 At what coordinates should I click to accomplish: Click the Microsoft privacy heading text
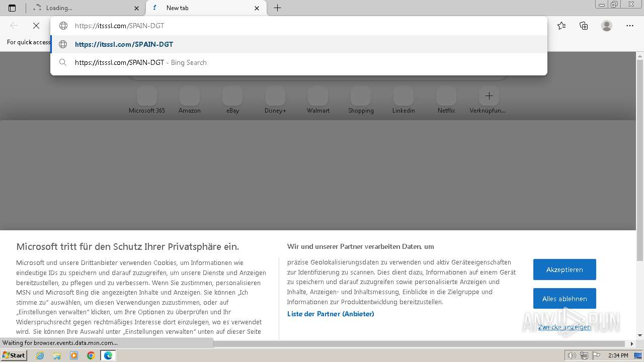pos(128,246)
